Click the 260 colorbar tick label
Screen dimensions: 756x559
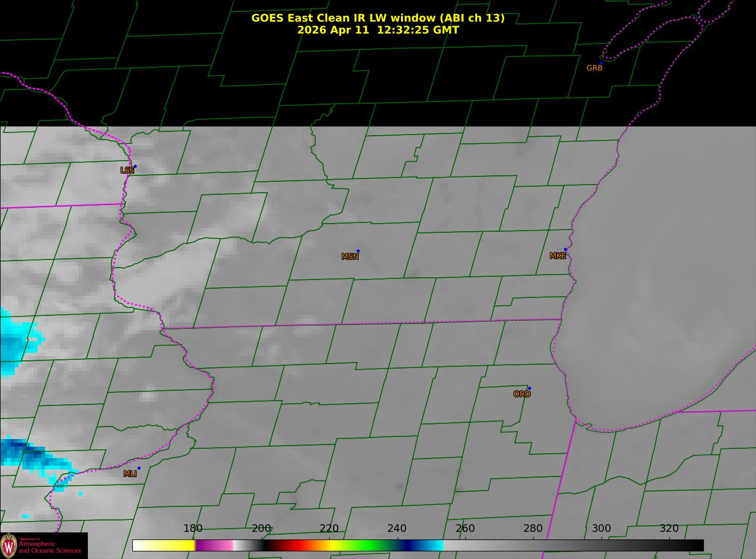(x=465, y=529)
